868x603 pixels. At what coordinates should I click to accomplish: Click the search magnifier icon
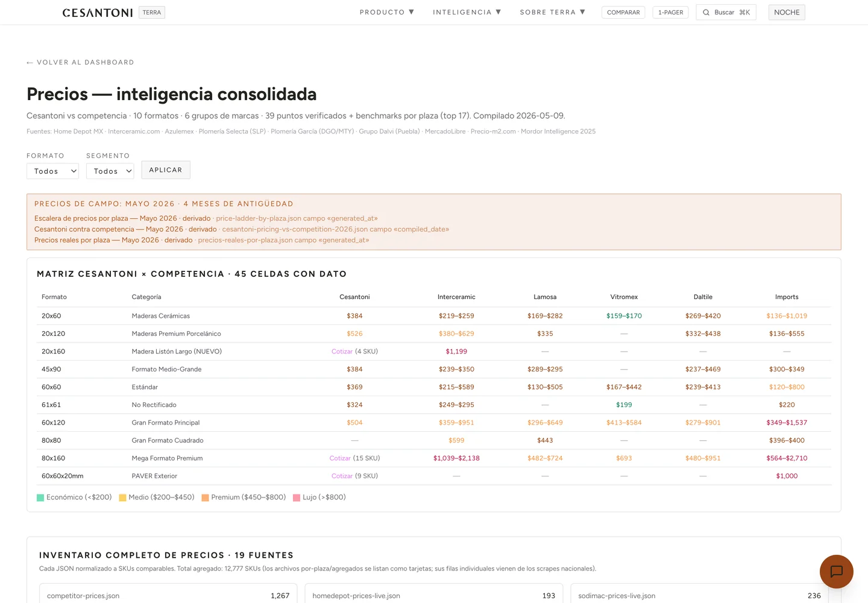pyautogui.click(x=706, y=13)
